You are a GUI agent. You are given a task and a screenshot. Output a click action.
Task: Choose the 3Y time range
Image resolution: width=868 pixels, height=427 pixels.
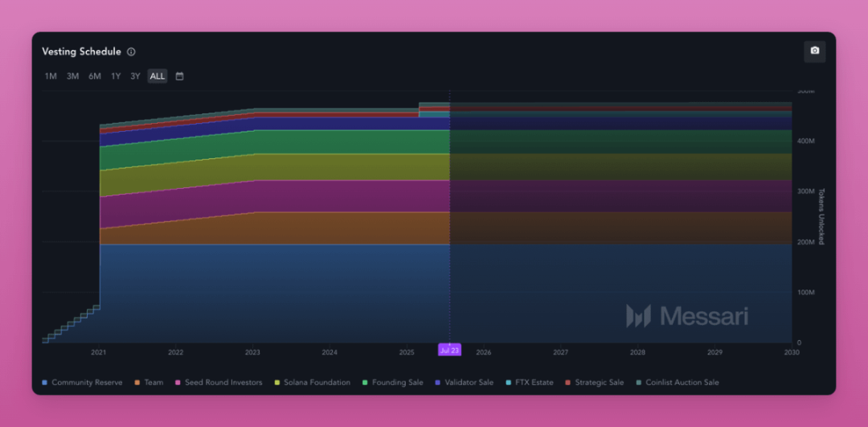(x=135, y=76)
